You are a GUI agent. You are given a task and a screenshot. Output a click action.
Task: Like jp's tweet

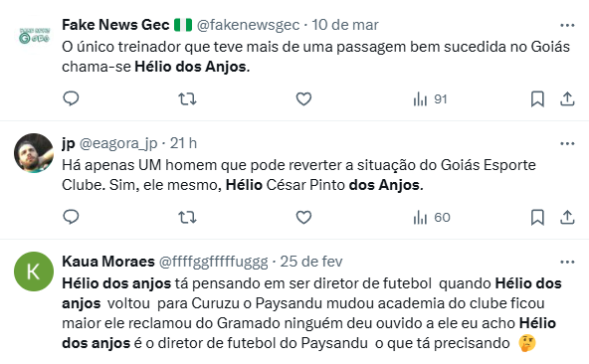303,218
